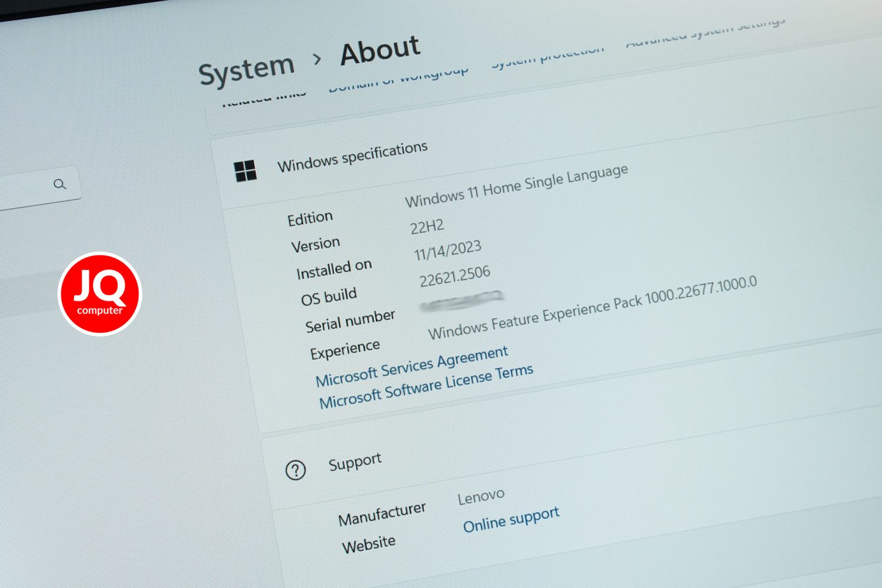The height and width of the screenshot is (588, 882).
Task: Select the installed date 11/14/2023
Action: coord(447,250)
